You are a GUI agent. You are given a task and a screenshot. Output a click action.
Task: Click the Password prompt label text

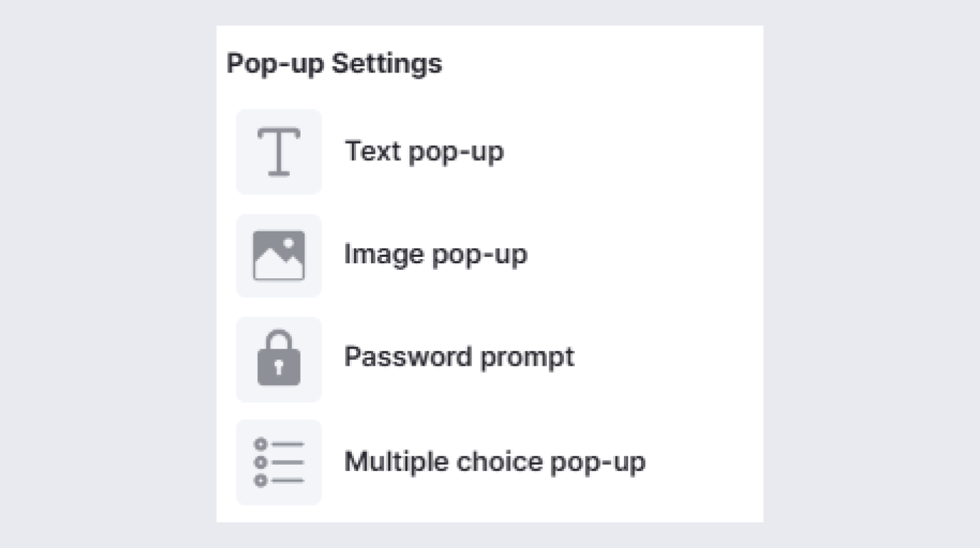(x=459, y=357)
